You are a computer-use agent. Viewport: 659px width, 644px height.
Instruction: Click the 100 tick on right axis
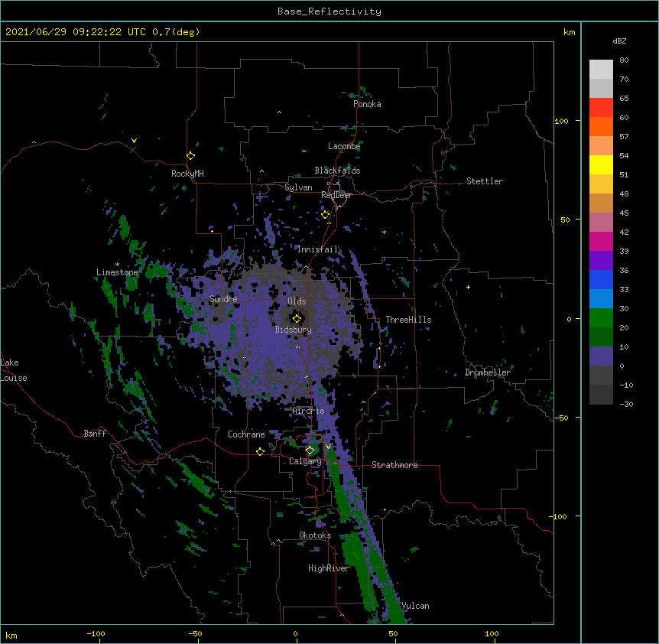tap(561, 121)
